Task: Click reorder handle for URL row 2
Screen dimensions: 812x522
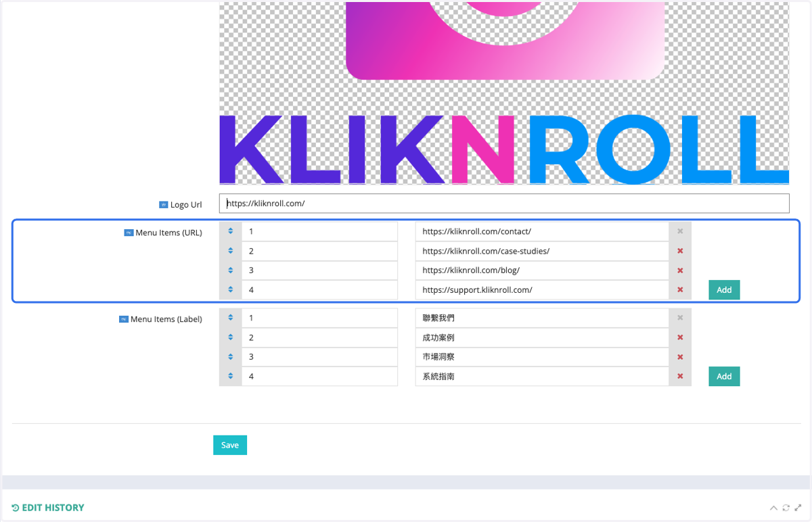Action: [x=231, y=251]
